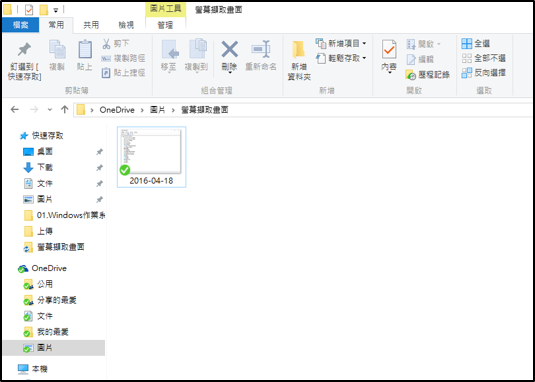
Task: Click the address bar folder icon
Action: click(x=81, y=110)
